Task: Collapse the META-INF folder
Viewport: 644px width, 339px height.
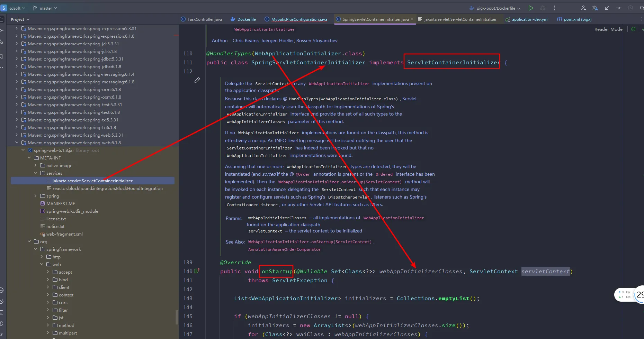Action: [x=29, y=158]
